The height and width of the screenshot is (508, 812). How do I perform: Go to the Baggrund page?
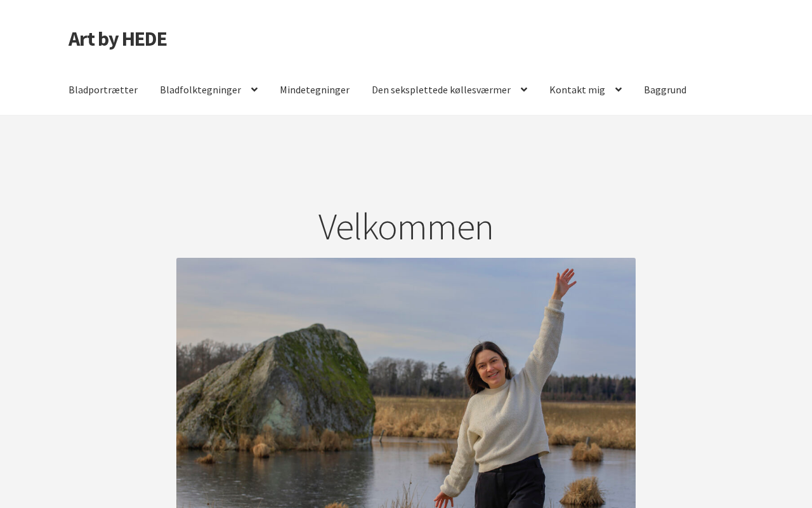coord(665,90)
